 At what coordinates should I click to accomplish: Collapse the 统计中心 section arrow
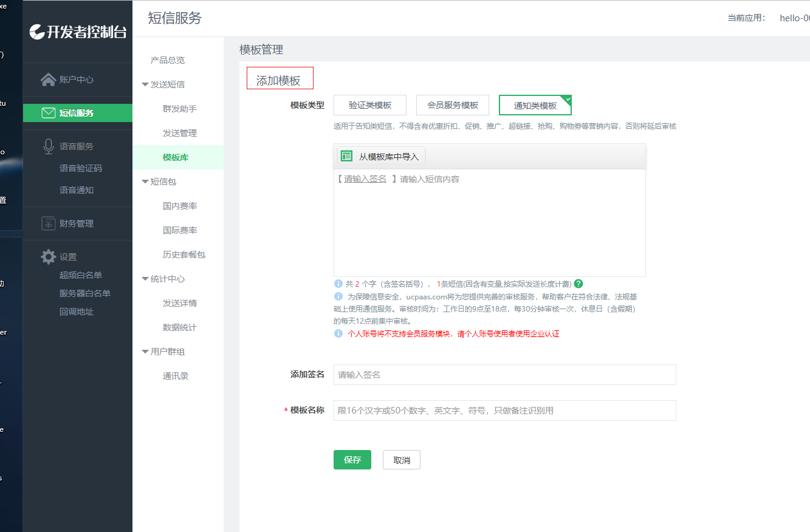click(145, 279)
